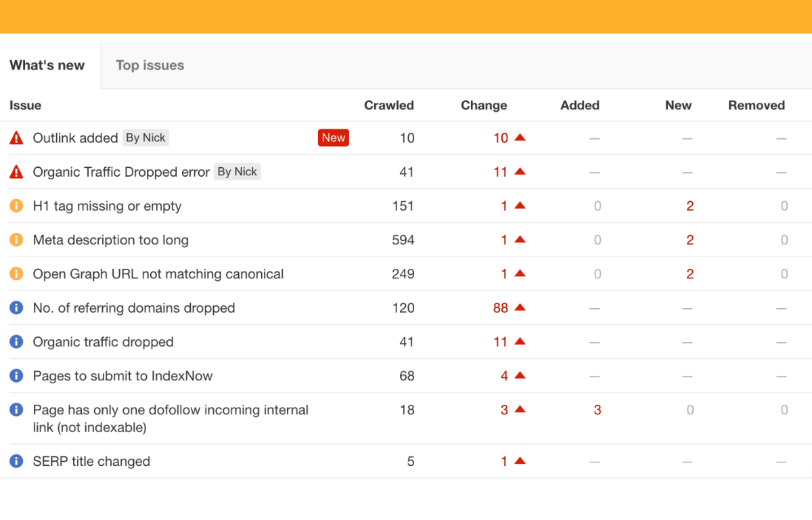Click crawled count 10 for Outlink added

coord(407,138)
